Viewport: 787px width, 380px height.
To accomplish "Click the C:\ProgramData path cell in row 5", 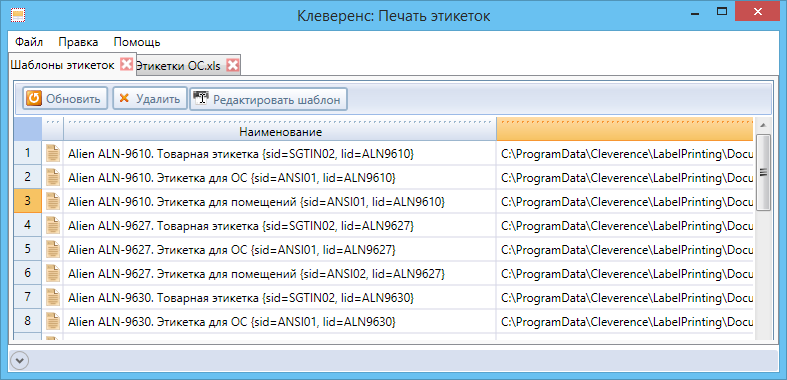I will coord(625,249).
